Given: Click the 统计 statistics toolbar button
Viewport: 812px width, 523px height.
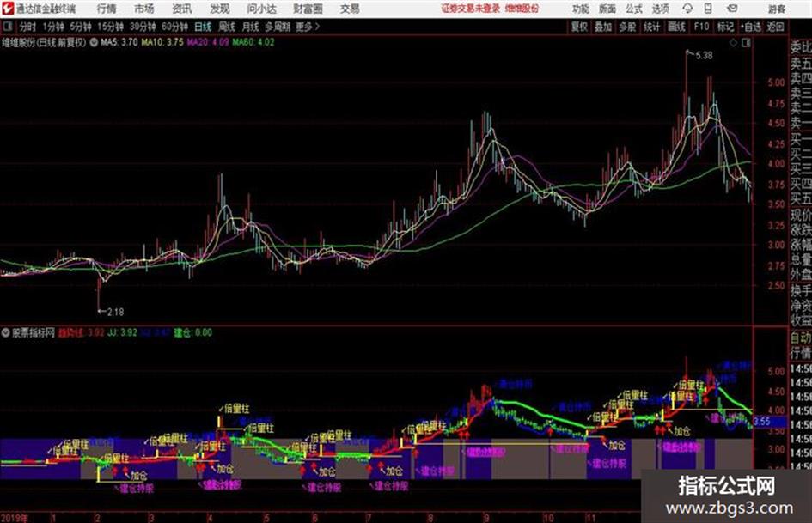Looking at the screenshot, I should 651,27.
